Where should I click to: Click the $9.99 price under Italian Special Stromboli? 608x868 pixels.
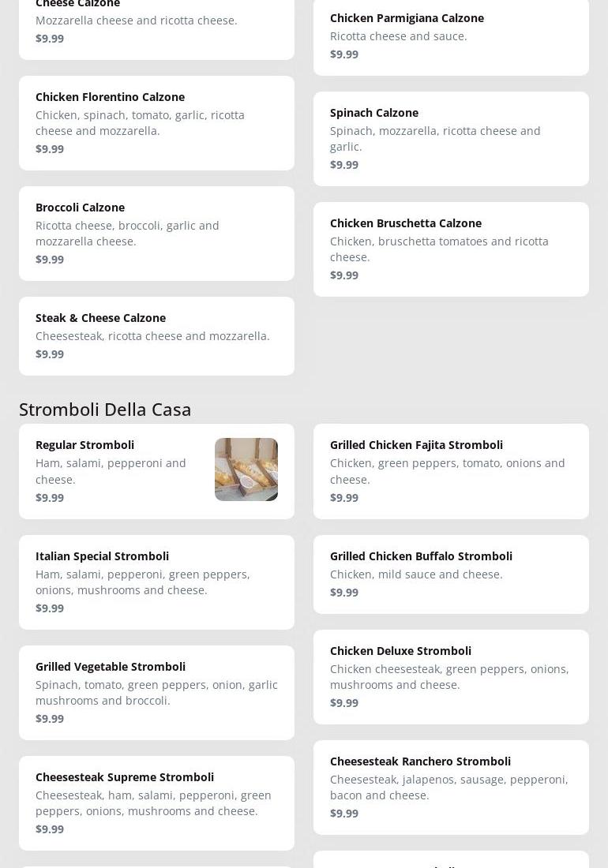(x=50, y=608)
